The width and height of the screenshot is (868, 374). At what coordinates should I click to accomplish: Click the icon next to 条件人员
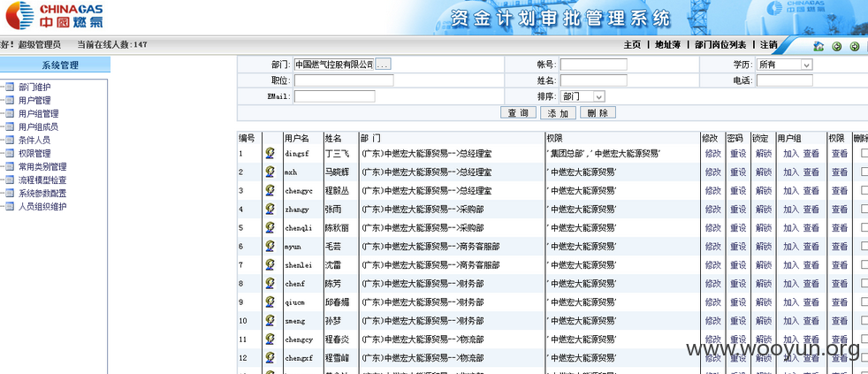10,140
